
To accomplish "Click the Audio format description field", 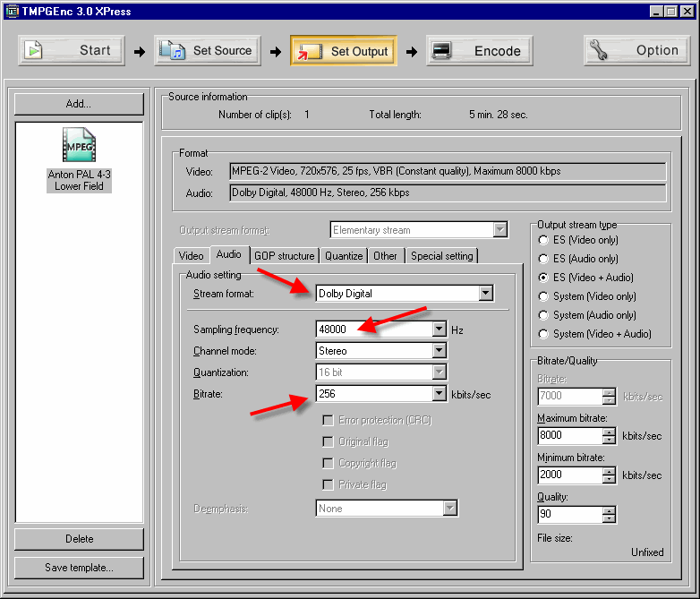I will click(x=448, y=193).
